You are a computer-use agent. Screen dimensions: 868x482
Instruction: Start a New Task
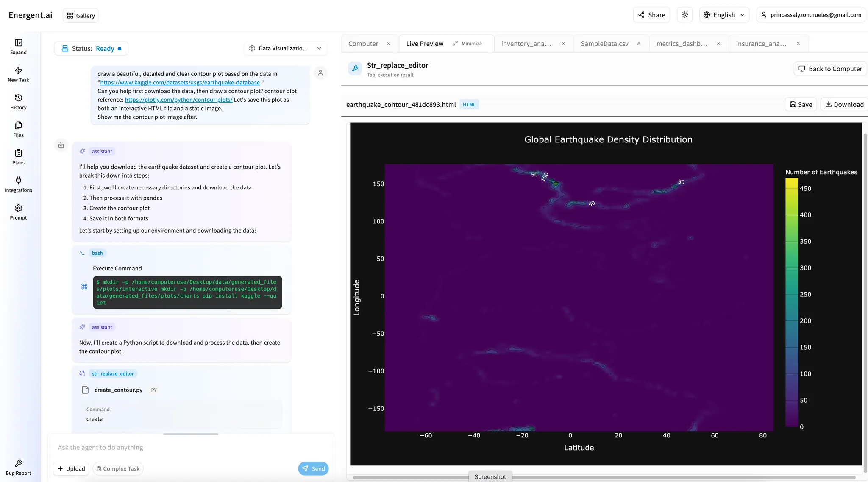pyautogui.click(x=18, y=73)
